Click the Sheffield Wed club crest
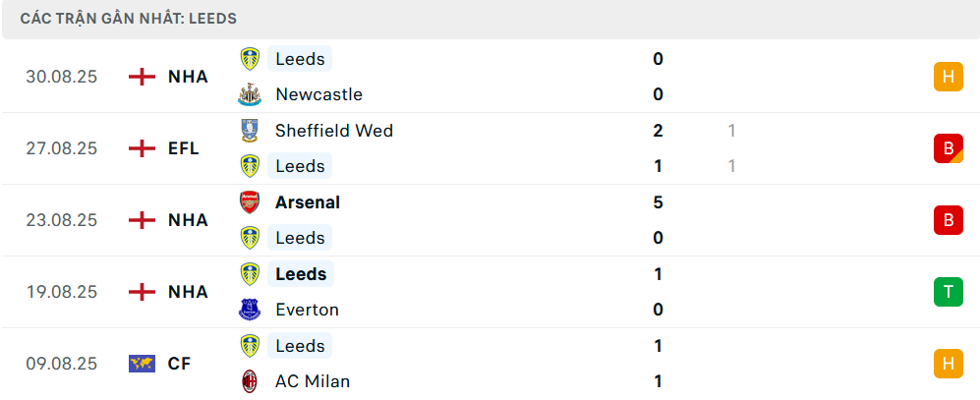Viewport: 980px width, 400px height. 250,131
